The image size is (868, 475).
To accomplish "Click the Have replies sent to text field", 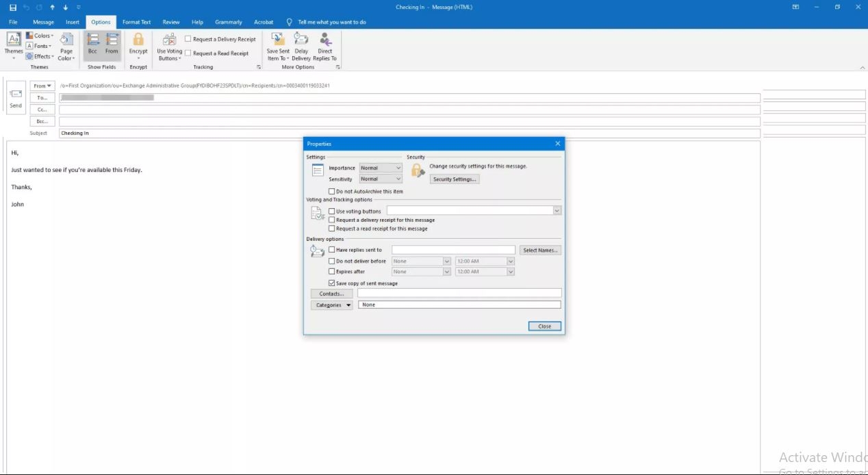I will 453,250.
